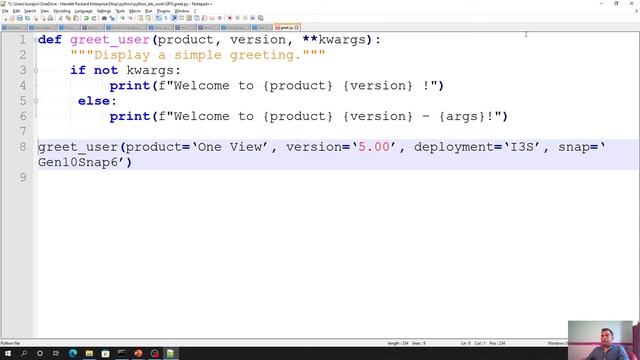Click the Paste toolbar icon
Screen dimensions: 640x360
tap(76, 18)
